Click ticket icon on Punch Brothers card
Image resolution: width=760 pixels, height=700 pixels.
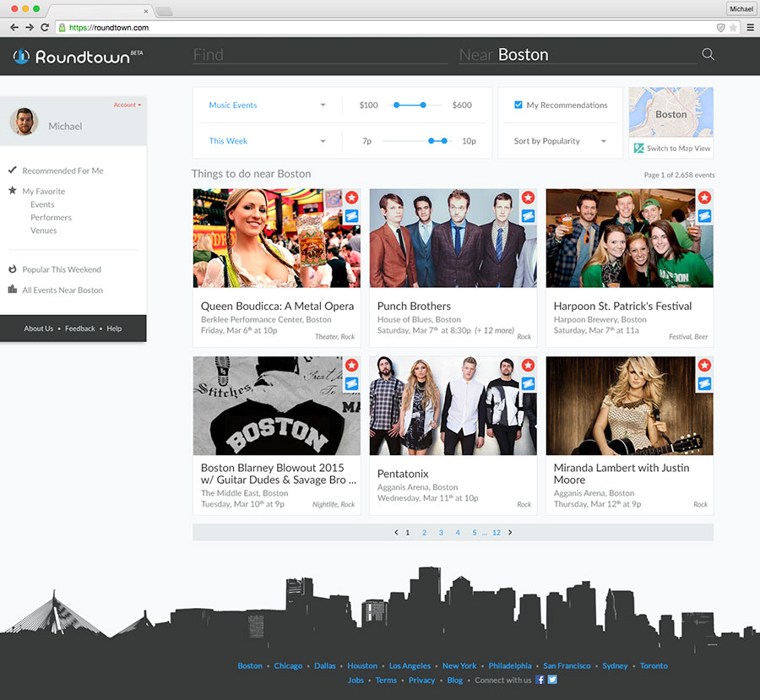click(x=529, y=215)
